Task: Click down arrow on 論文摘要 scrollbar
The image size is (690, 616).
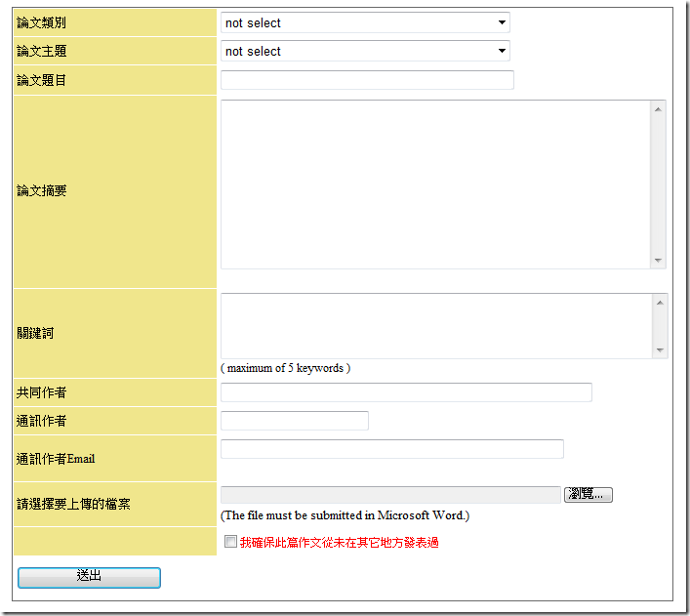Action: click(659, 261)
